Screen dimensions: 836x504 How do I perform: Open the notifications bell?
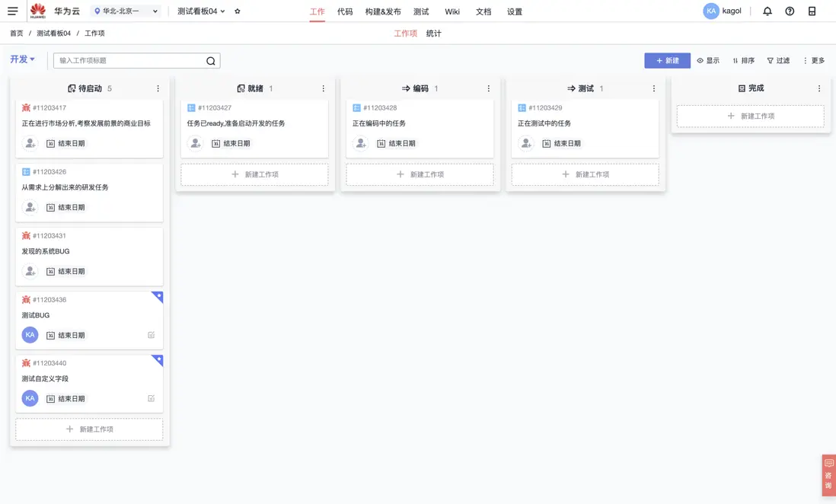click(767, 11)
